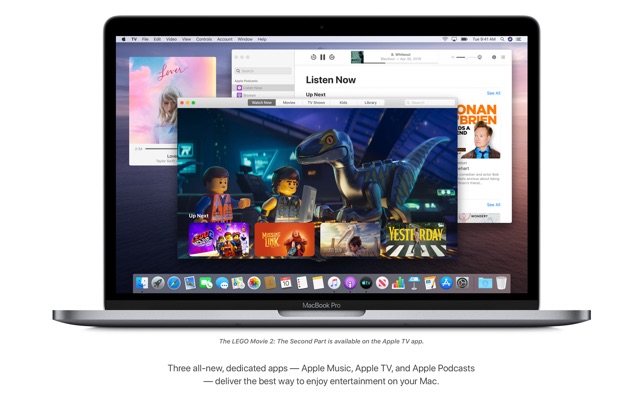643x402 pixels.
Task: Open Reminders icon in the Dock
Action: 302,283
